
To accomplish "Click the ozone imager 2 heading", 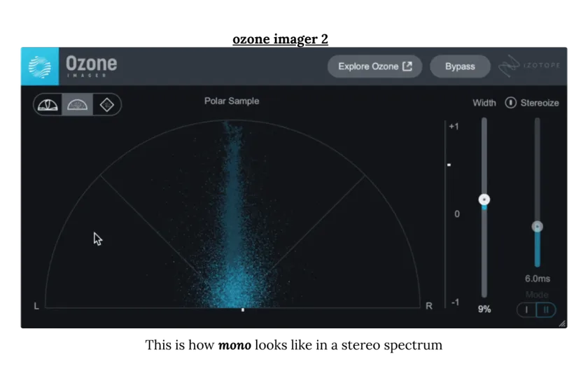I will click(280, 39).
